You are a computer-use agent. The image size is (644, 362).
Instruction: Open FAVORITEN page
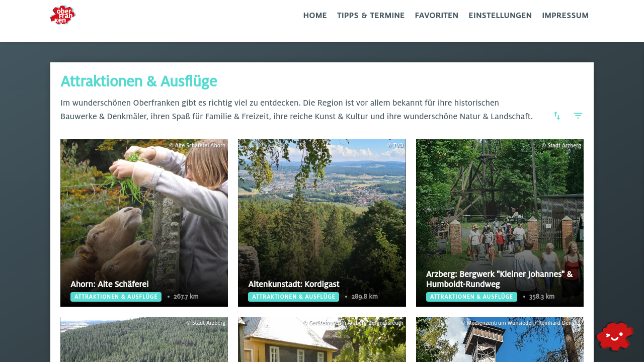tap(437, 16)
